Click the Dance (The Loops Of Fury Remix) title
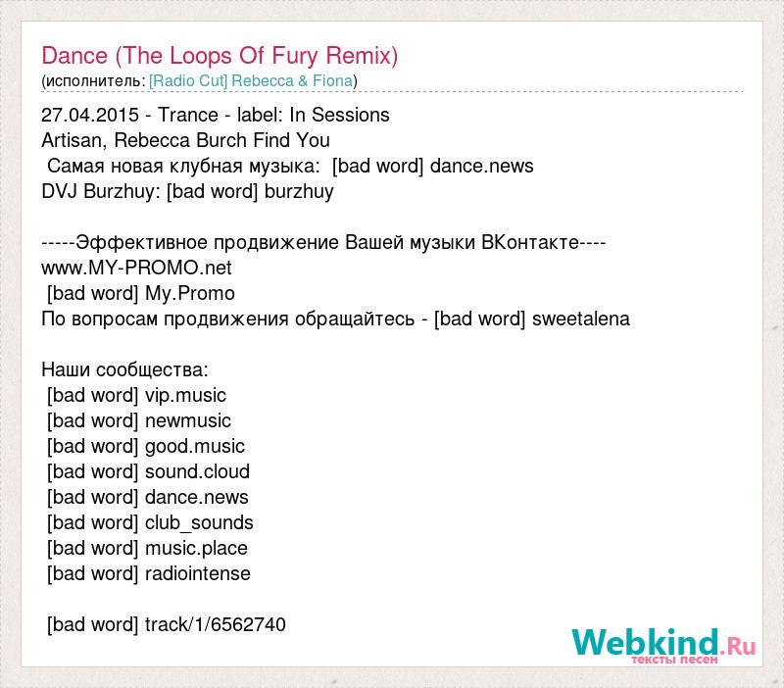The image size is (784, 688). 220,56
